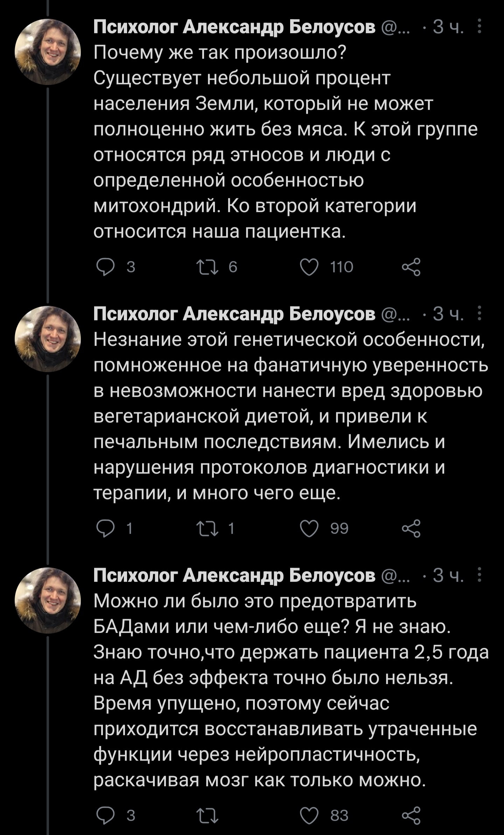Retweet the first tweet with 6 retweets
Screen dimensions: 504x835
[x=208, y=267]
